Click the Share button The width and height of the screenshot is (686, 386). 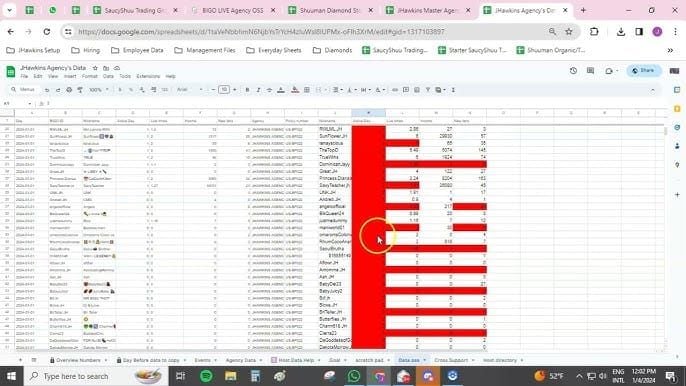(644, 70)
